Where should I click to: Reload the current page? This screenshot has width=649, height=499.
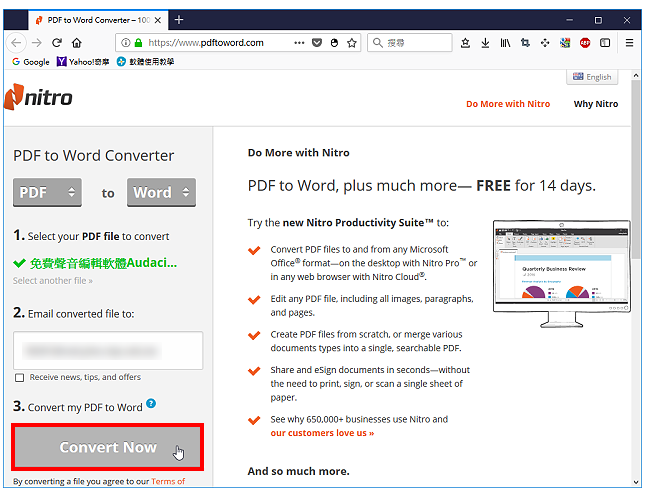click(57, 43)
